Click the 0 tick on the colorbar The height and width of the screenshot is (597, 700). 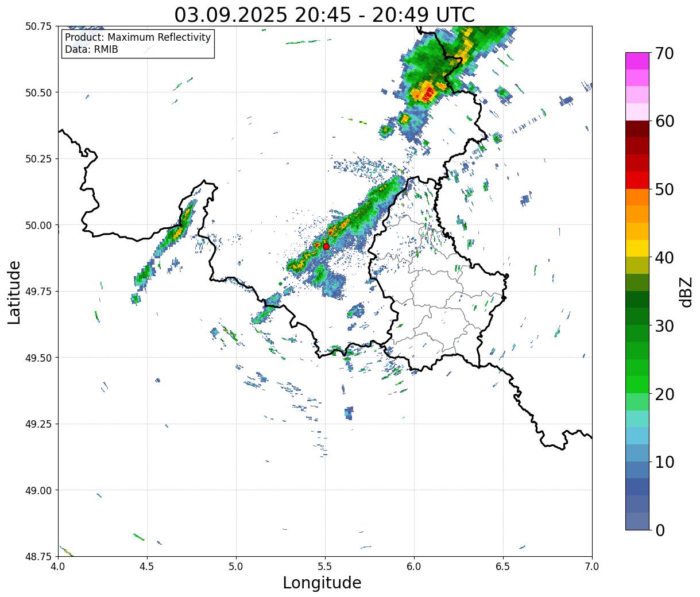pyautogui.click(x=660, y=530)
